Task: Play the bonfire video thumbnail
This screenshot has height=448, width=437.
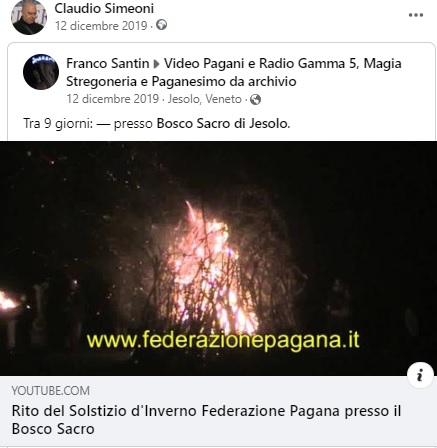Action: click(x=218, y=258)
